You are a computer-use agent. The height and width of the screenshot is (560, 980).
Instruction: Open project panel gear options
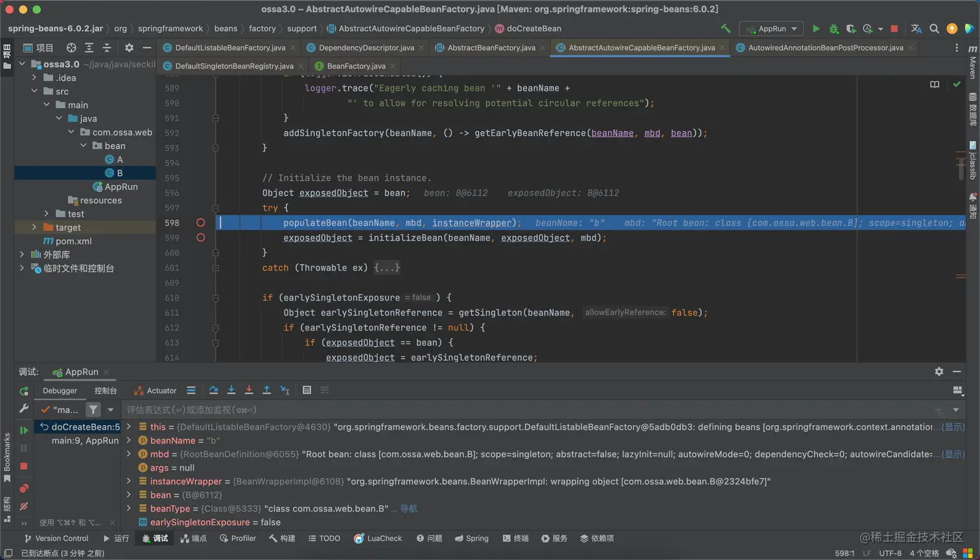129,48
